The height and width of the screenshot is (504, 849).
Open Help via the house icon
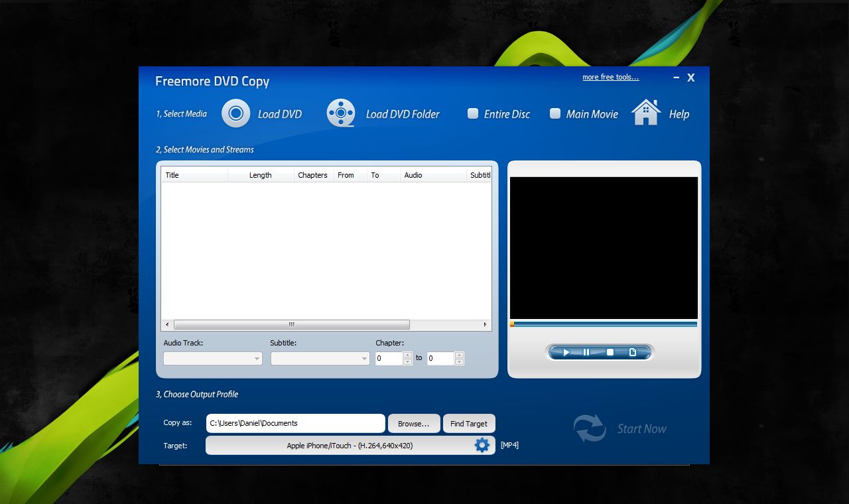point(646,112)
